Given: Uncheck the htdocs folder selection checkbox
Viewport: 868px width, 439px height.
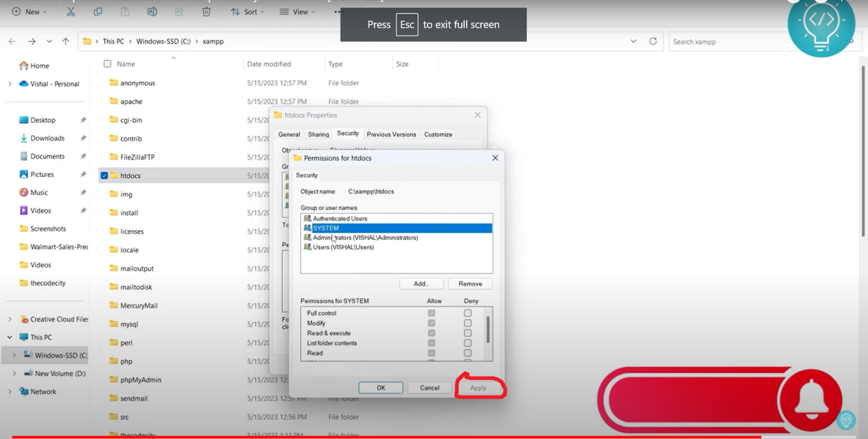Looking at the screenshot, I should 104,176.
